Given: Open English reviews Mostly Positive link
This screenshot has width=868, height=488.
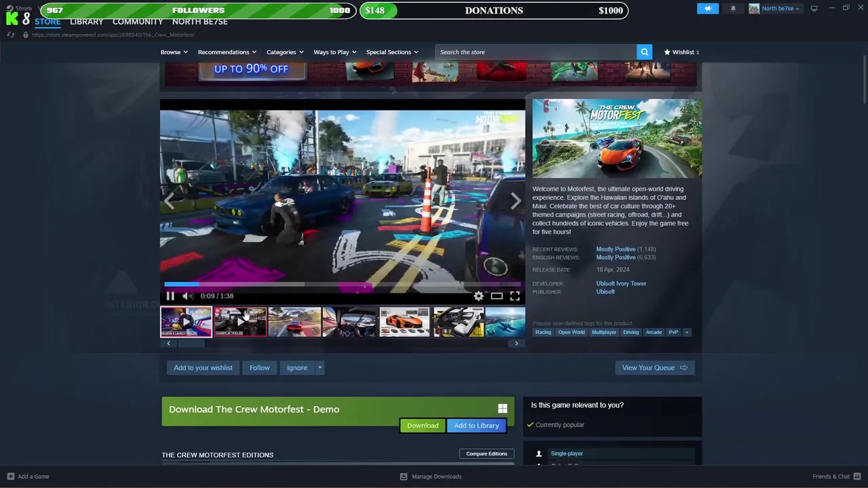Looking at the screenshot, I should click(616, 258).
